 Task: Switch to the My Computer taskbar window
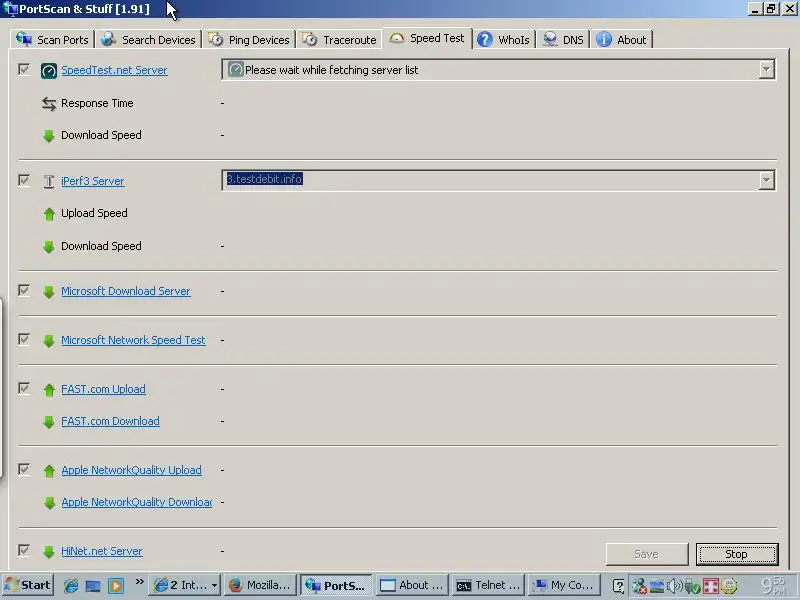564,585
